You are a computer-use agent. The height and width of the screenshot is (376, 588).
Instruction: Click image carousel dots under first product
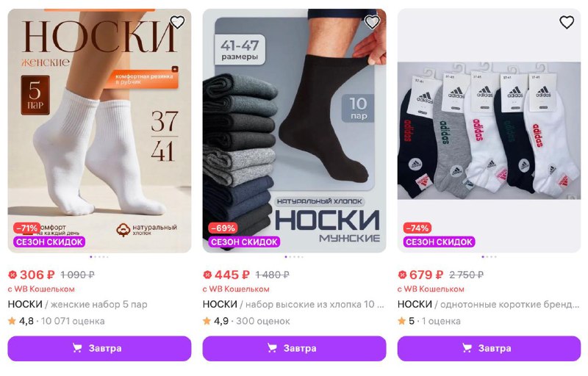[x=99, y=257]
